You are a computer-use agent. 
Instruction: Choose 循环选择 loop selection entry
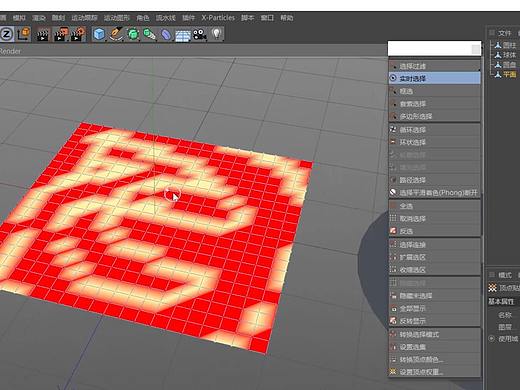pyautogui.click(x=435, y=130)
